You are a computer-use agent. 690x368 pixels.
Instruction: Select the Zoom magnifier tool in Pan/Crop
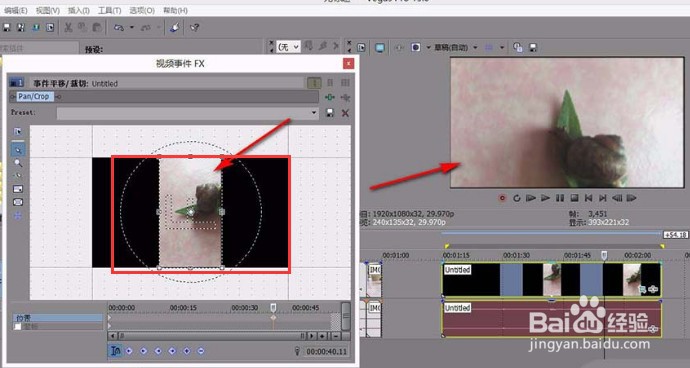[18, 163]
